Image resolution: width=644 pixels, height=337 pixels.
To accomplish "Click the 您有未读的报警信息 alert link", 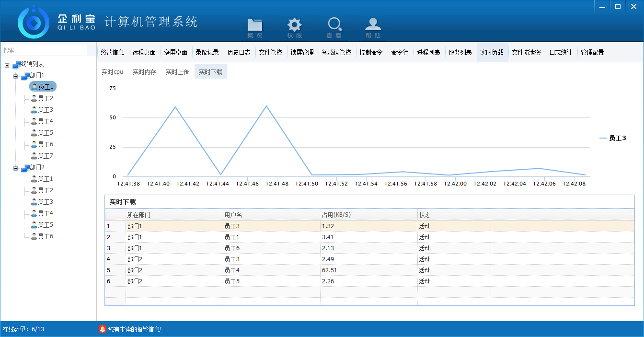I will (135, 329).
